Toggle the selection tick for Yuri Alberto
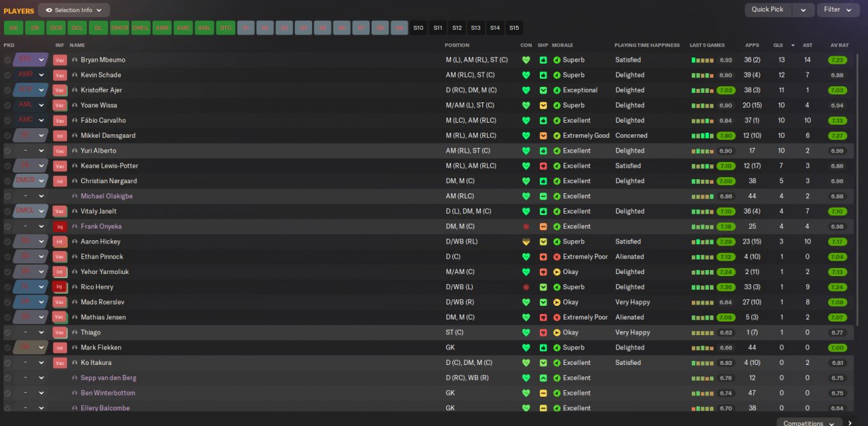Viewport: 868px width, 426px height. pyautogui.click(x=7, y=151)
